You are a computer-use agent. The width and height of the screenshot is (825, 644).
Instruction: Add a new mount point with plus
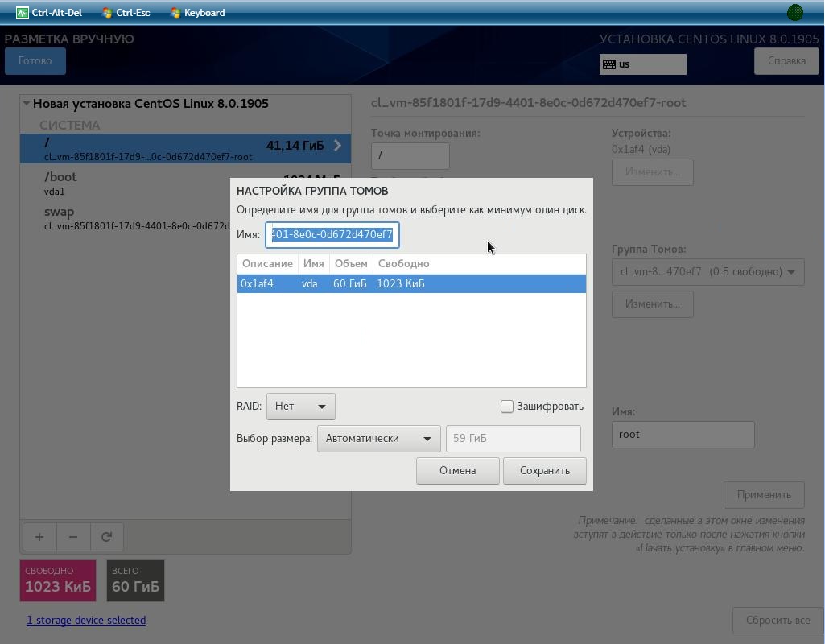(x=39, y=537)
